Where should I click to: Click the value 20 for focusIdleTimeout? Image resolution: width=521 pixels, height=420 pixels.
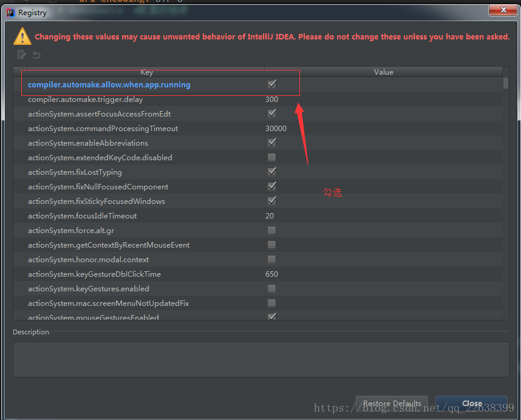coord(270,216)
